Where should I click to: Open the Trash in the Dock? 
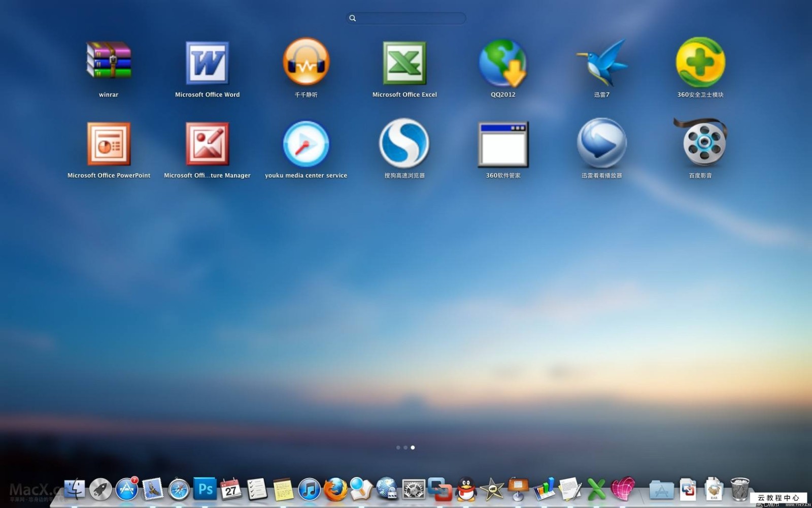[739, 489]
